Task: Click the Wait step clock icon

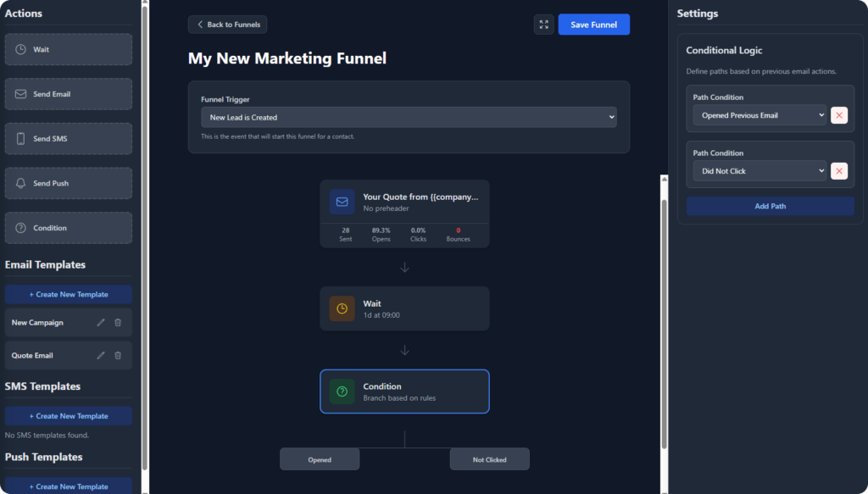Action: tap(342, 308)
